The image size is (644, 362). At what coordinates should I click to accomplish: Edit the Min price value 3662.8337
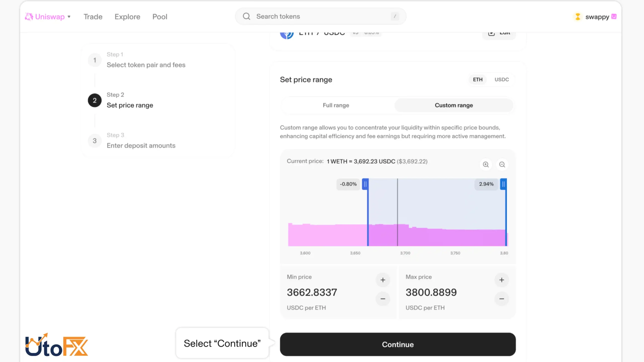coord(312,292)
